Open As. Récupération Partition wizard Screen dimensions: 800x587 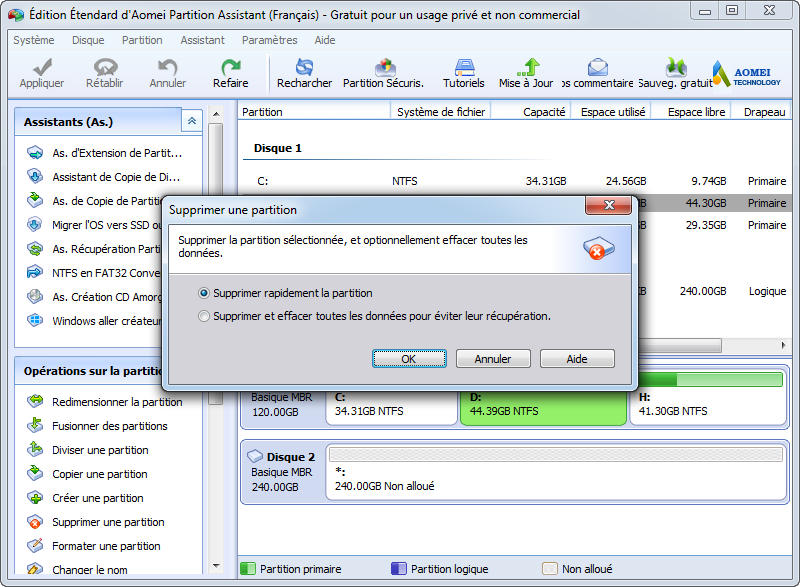(94, 249)
